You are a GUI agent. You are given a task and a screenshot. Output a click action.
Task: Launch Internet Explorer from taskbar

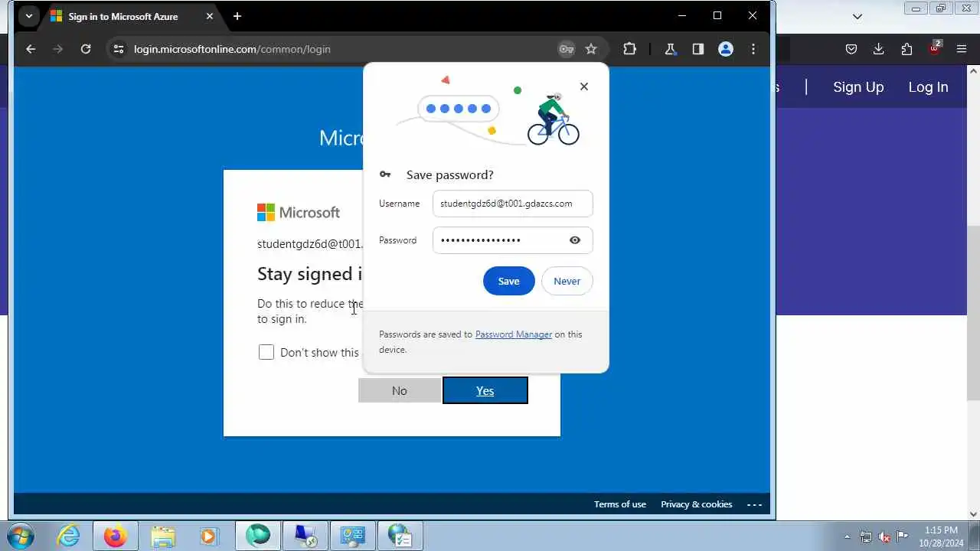coord(69,536)
